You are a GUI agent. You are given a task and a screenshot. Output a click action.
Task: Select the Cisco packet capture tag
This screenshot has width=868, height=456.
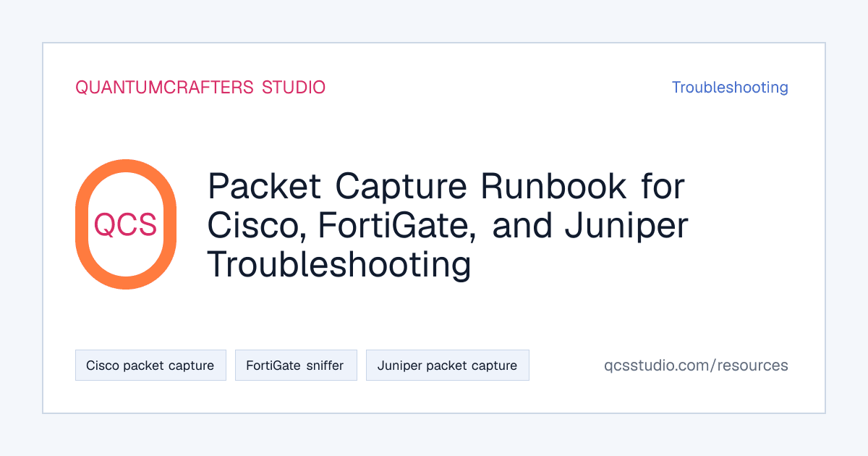tap(150, 366)
